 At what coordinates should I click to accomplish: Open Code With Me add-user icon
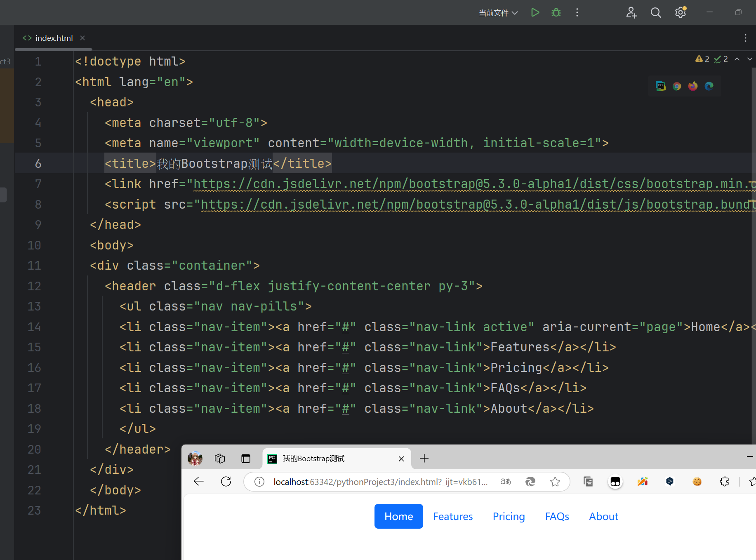click(631, 13)
